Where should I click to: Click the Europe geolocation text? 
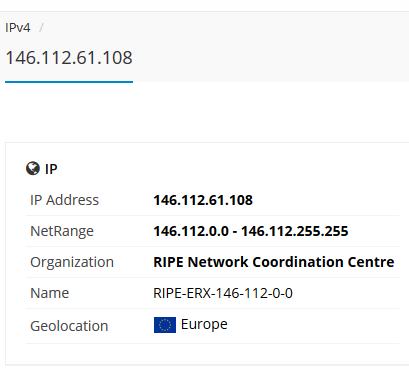[204, 324]
